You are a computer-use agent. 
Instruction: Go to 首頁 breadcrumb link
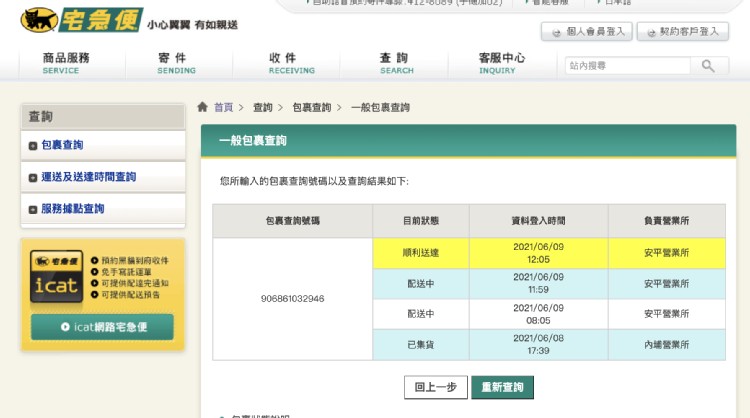click(x=223, y=107)
